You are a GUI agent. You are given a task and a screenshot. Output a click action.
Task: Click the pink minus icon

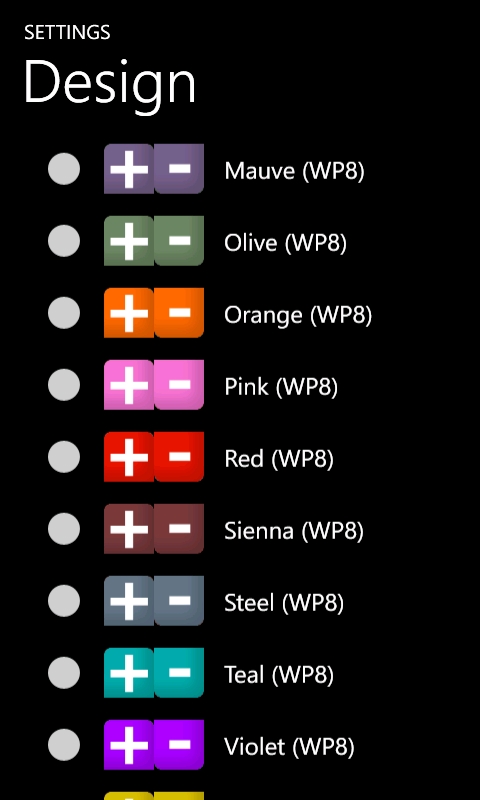pos(179,385)
